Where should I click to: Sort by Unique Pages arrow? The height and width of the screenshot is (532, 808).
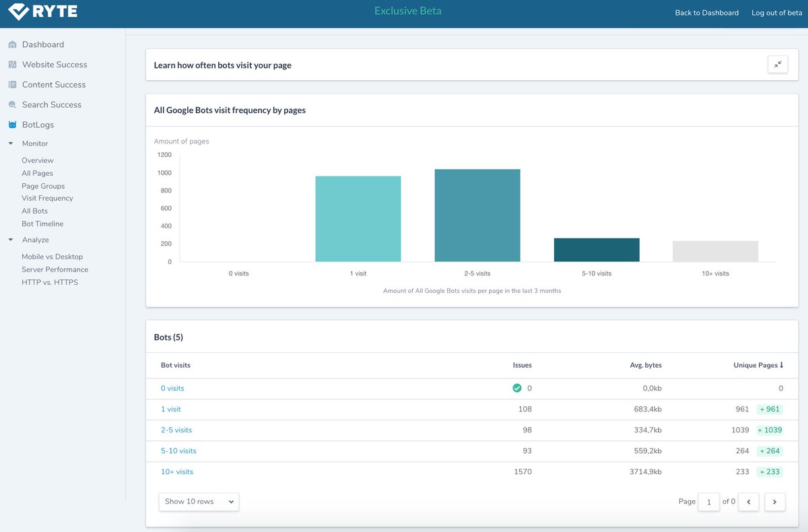[782, 365]
